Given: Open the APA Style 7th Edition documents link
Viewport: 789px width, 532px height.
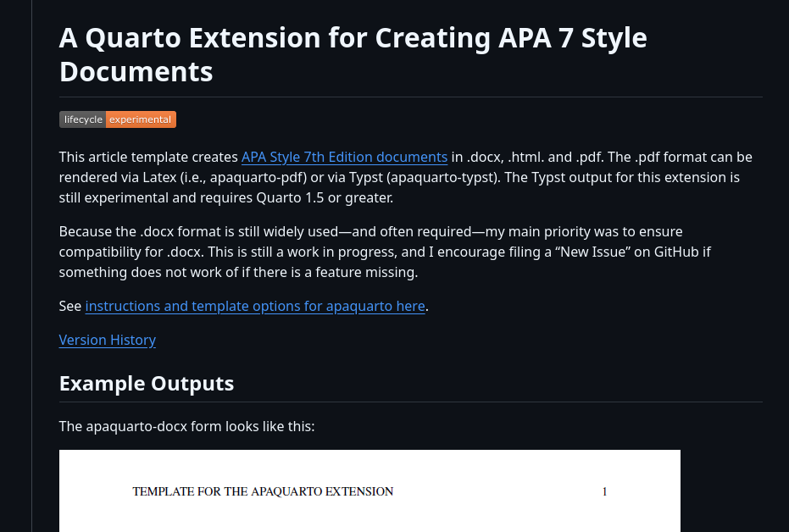Looking at the screenshot, I should [x=344, y=157].
